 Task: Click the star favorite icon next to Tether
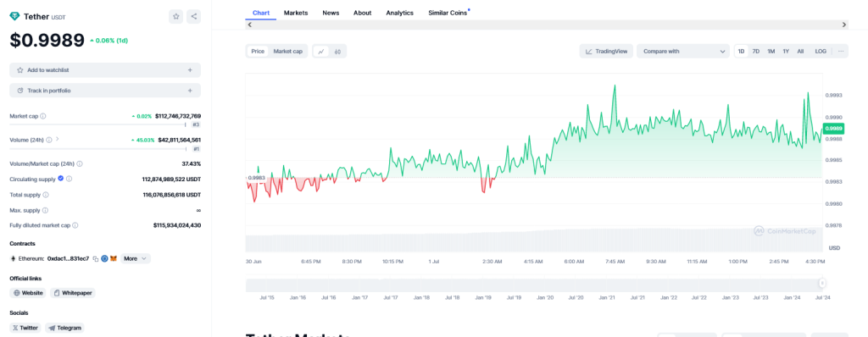tap(176, 17)
